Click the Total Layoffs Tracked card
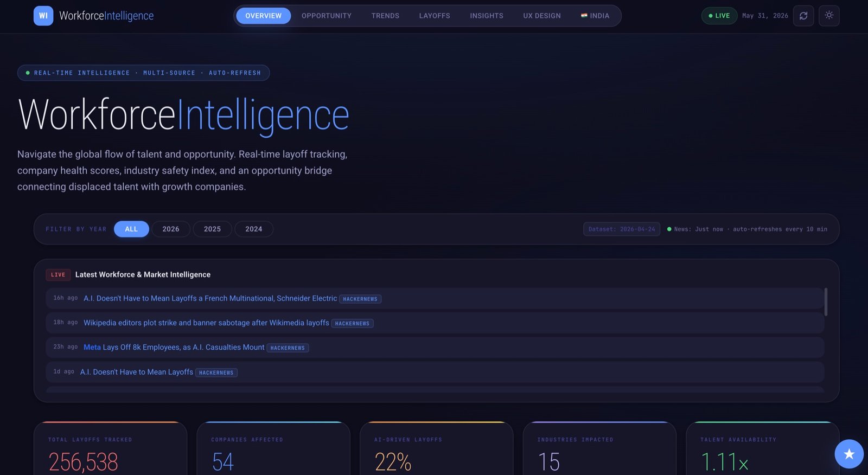 (x=110, y=448)
